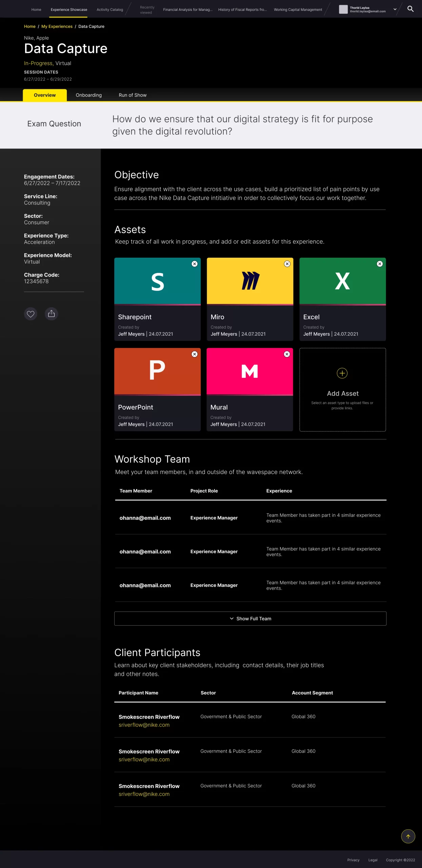Open the search magnifier icon
Viewport: 422px width, 868px height.
410,9
